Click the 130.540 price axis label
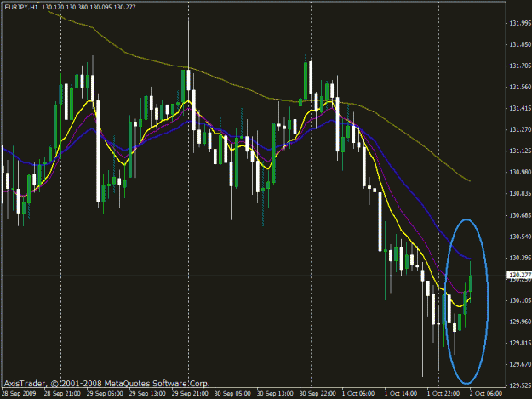This screenshot has width=532, height=399. tap(520, 237)
